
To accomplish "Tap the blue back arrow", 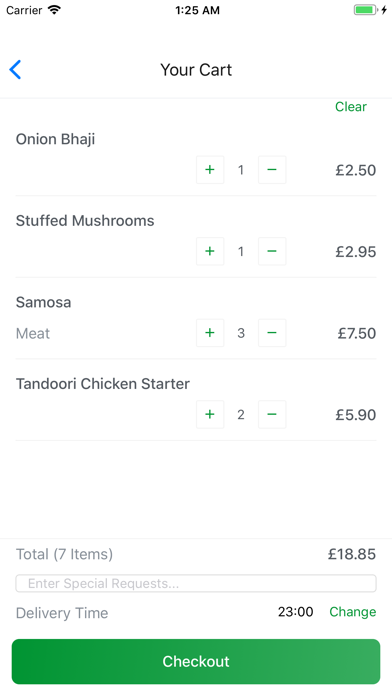I will point(15,70).
